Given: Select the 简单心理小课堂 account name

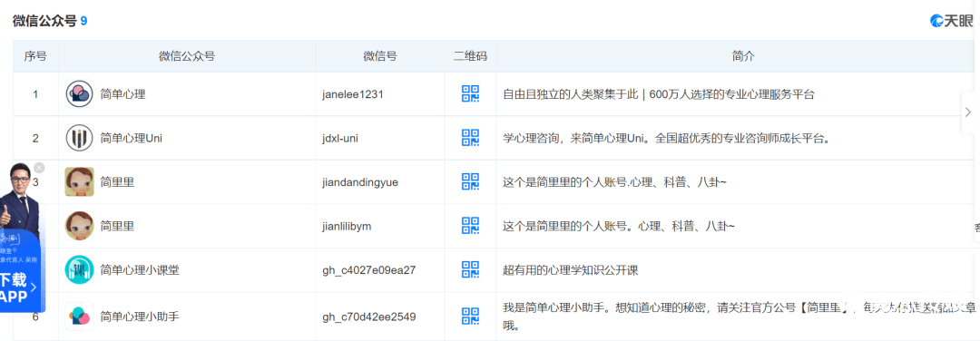Looking at the screenshot, I should click(x=140, y=269).
